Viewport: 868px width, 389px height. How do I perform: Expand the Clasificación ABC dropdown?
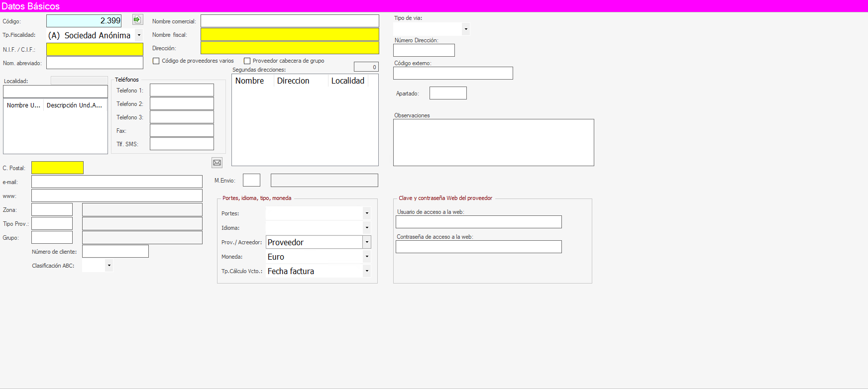(x=109, y=266)
